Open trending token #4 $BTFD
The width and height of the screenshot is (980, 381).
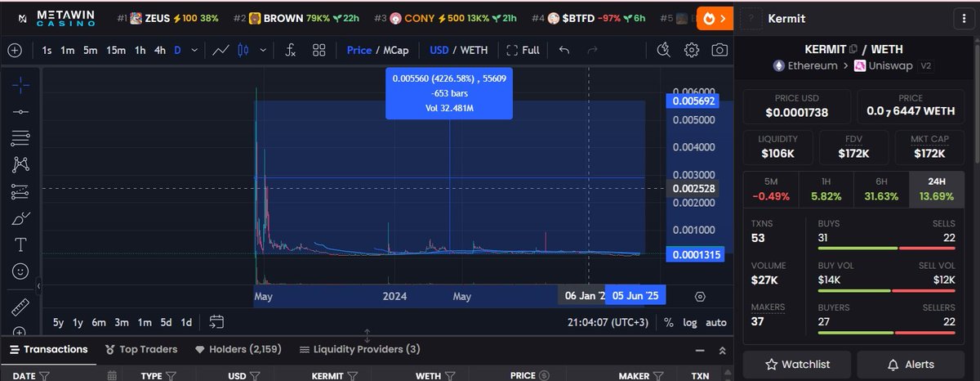point(588,17)
